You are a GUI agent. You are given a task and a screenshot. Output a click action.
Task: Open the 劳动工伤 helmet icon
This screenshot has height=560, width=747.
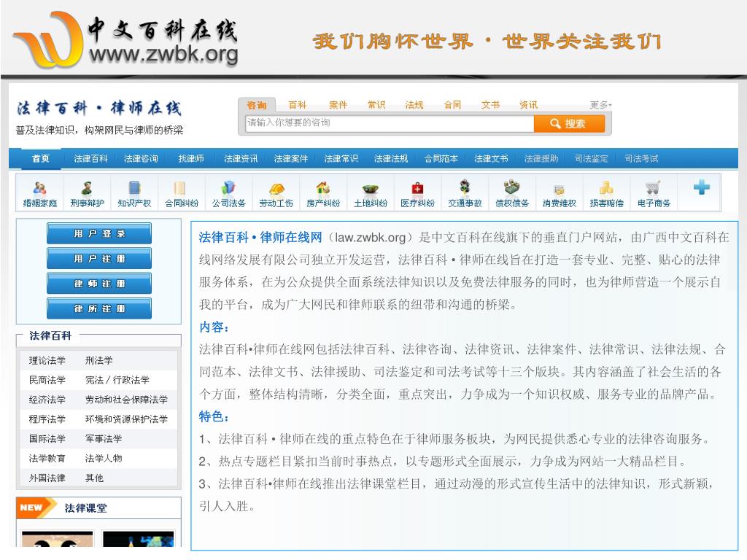[x=276, y=189]
